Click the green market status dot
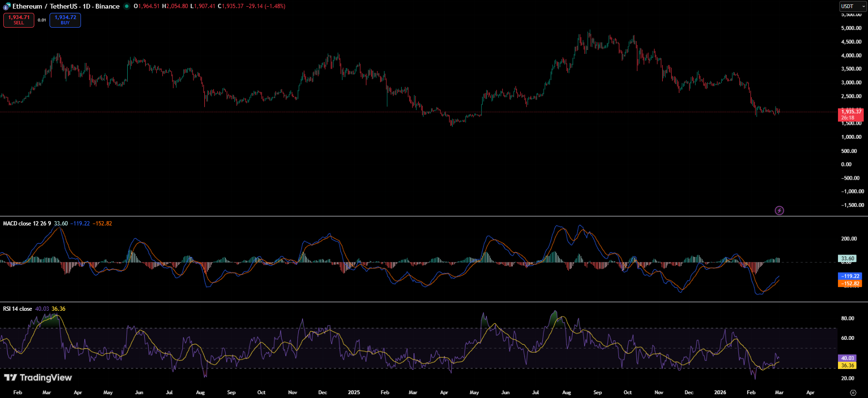This screenshot has width=868, height=398. 127,6
